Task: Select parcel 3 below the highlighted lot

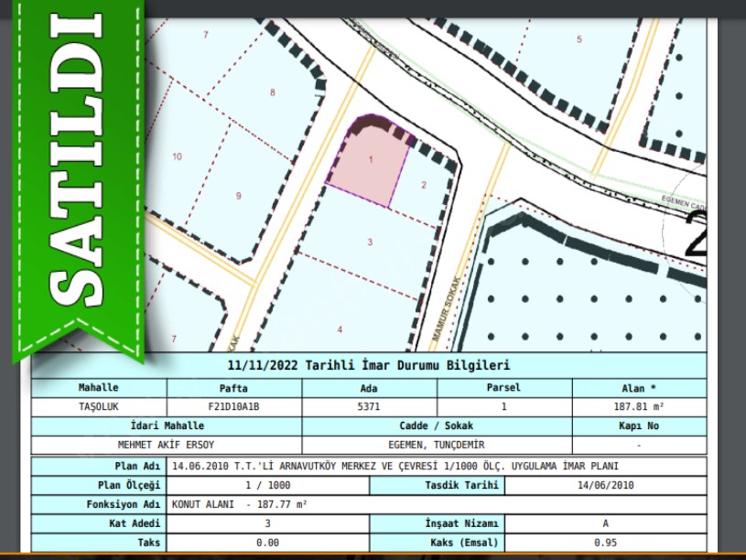Action: 369,242
